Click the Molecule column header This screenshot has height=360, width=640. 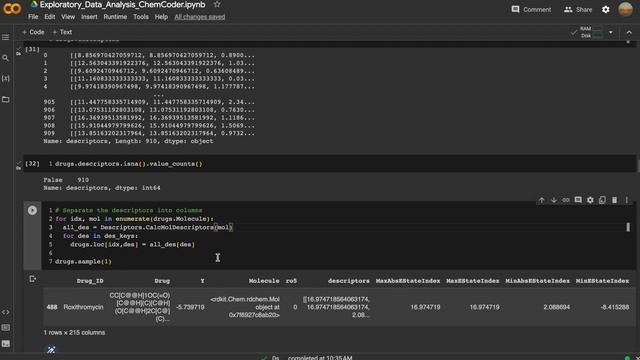(264, 281)
